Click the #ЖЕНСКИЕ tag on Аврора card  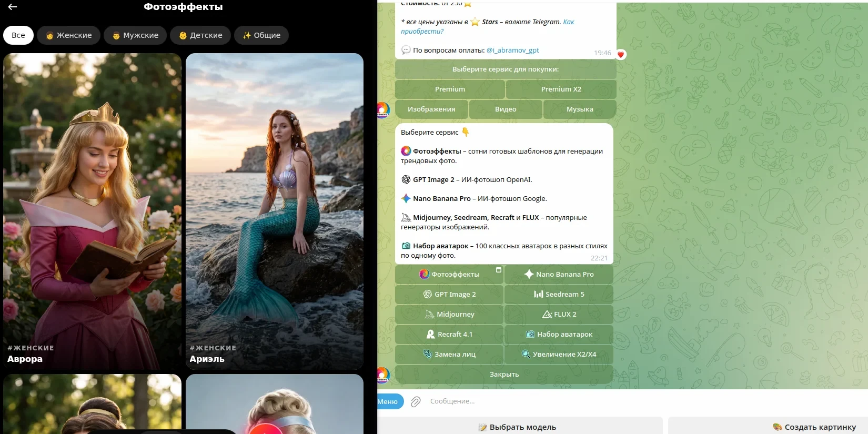coord(31,348)
